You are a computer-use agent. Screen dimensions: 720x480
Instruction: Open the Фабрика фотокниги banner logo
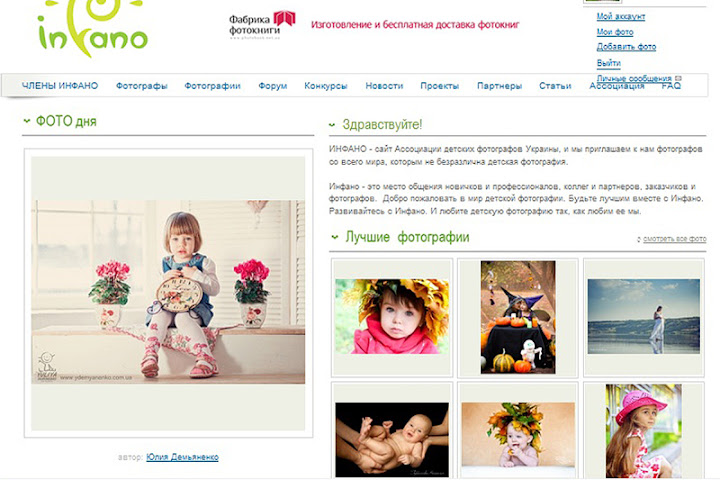[262, 25]
